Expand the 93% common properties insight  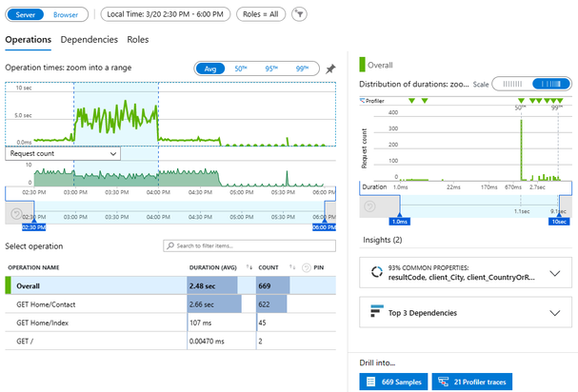tap(555, 273)
